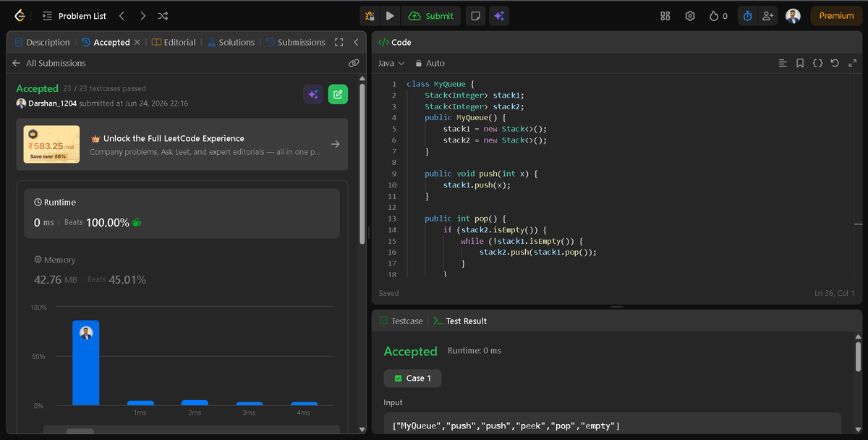Select the Accepted tab
868x440 pixels.
tap(105, 43)
